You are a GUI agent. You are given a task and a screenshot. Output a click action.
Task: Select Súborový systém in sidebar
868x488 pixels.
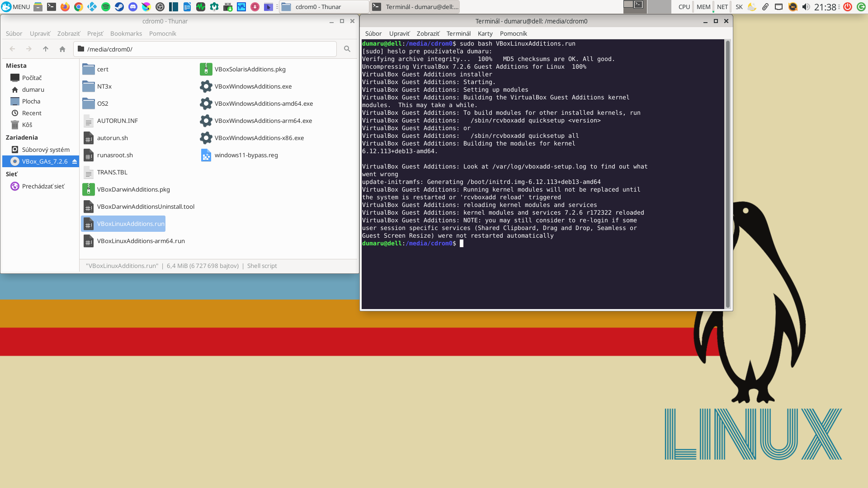click(x=41, y=150)
